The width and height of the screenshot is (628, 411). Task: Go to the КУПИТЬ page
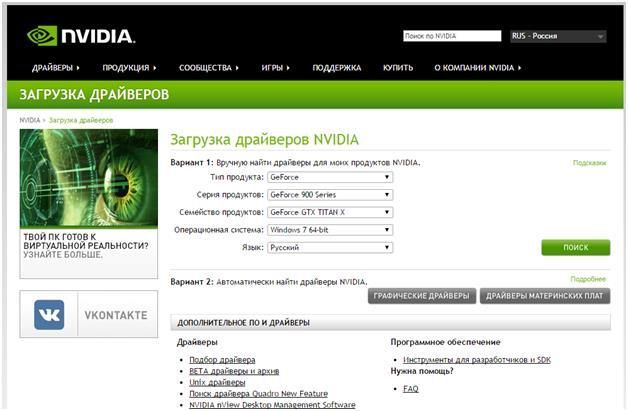pyautogui.click(x=398, y=68)
